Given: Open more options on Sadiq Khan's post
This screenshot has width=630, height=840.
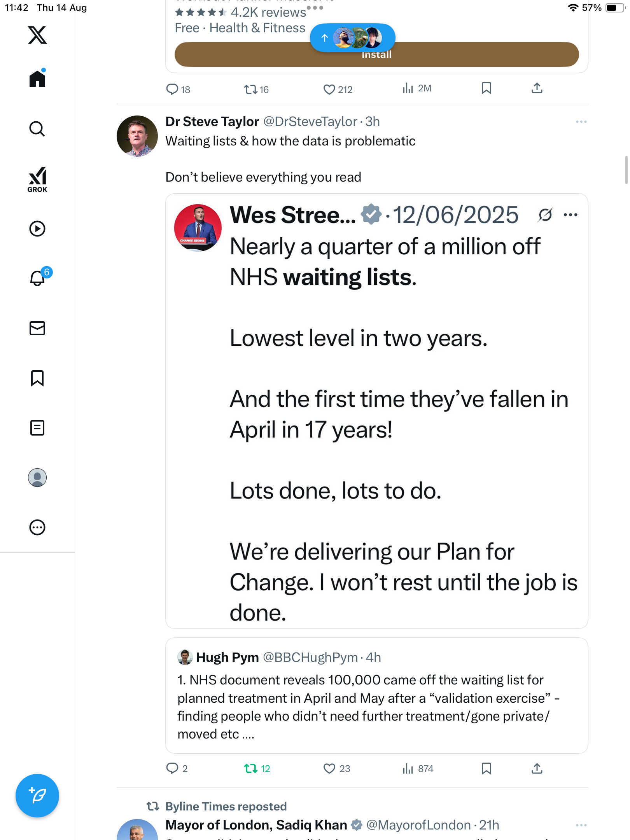Looking at the screenshot, I should pos(581,825).
